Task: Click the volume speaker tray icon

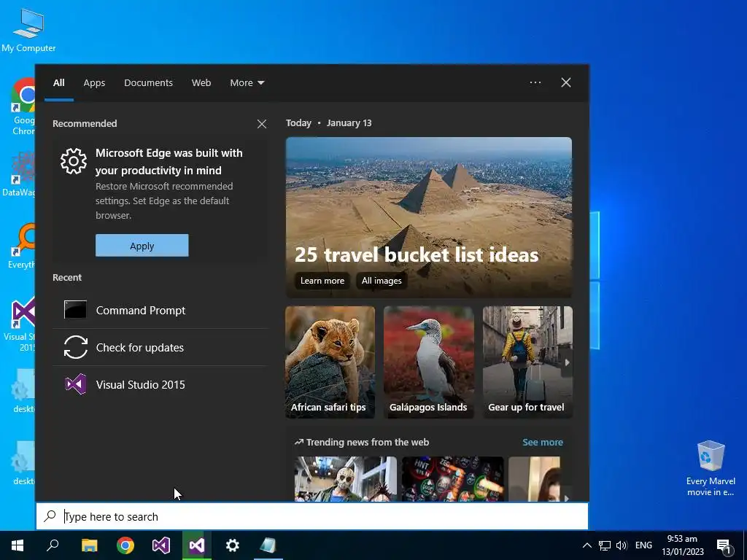Action: (x=622, y=545)
